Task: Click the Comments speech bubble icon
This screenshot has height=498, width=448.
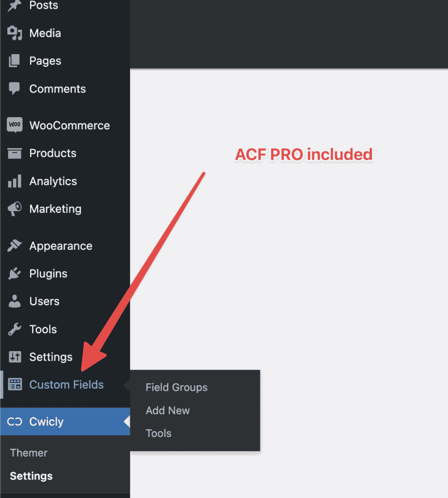Action: coord(15,89)
